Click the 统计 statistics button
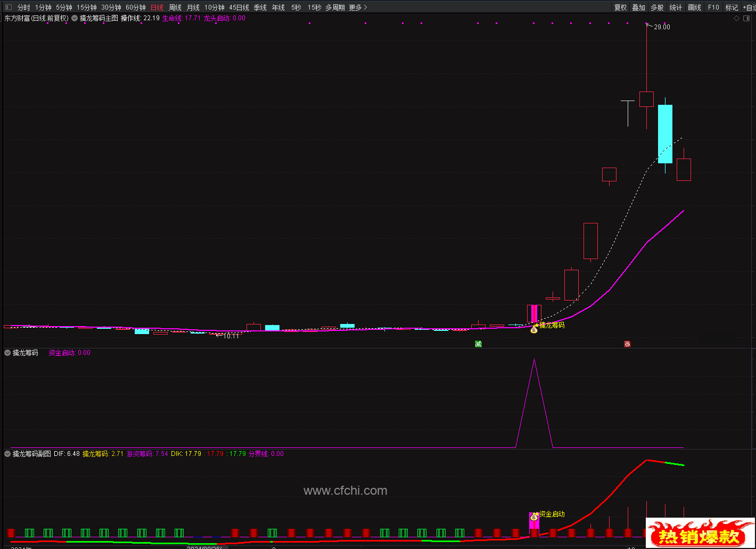This screenshot has width=756, height=549. [676, 7]
